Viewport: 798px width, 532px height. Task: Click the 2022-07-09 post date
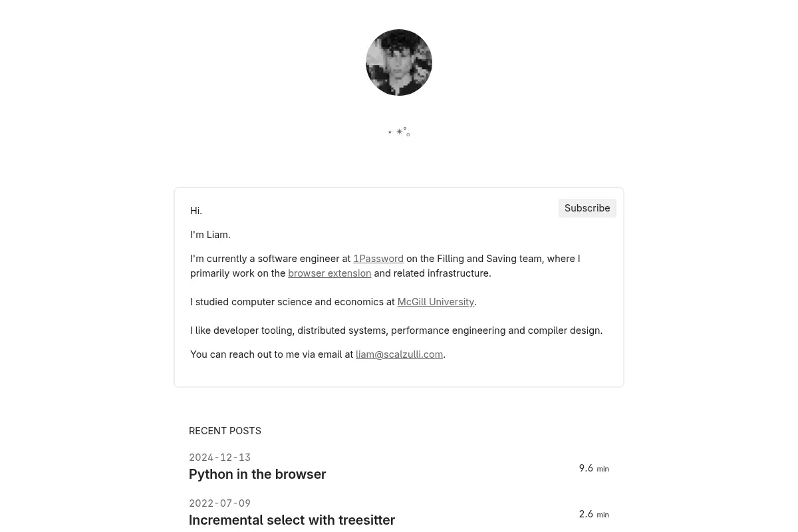click(219, 503)
